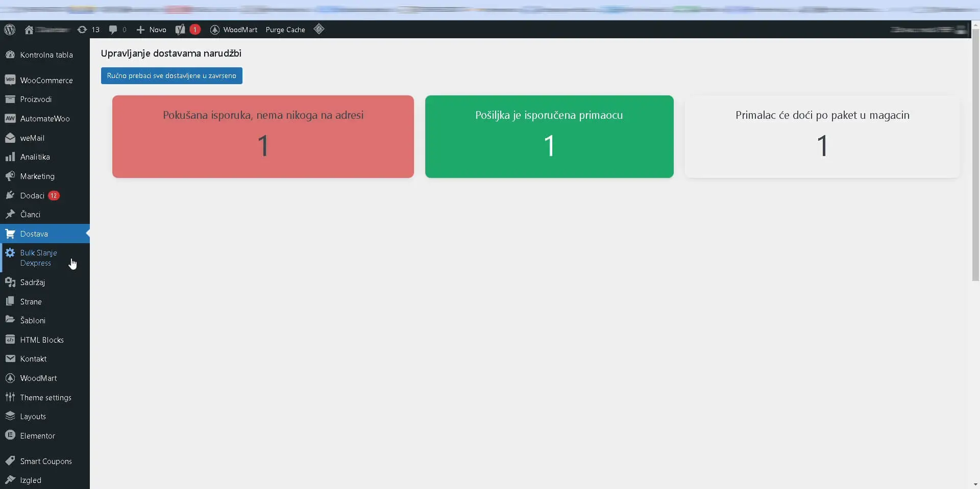
Task: Open Dodaci menu item
Action: [x=45, y=195]
